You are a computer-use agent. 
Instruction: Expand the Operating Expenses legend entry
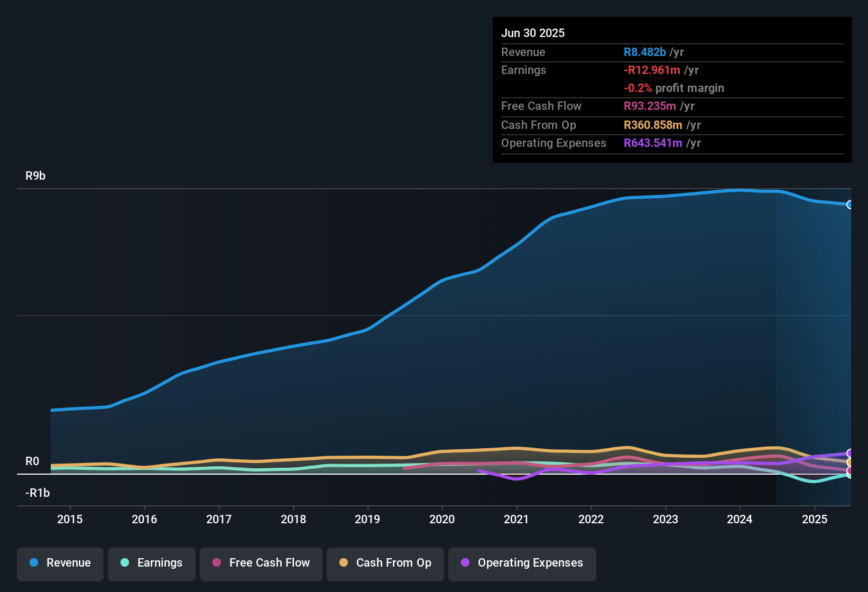pos(522,563)
